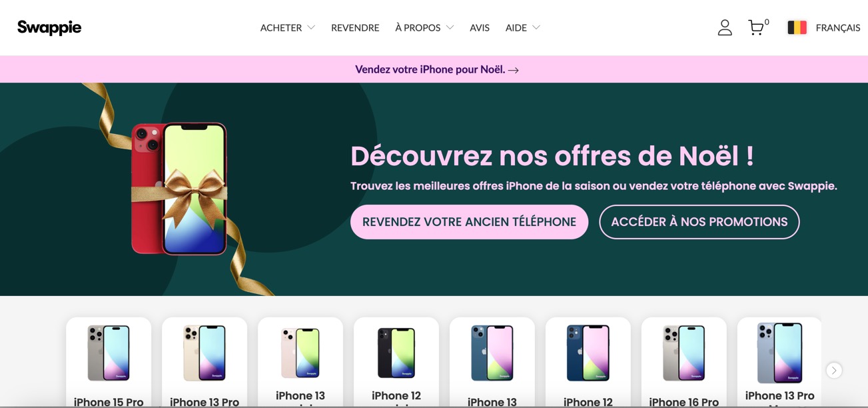The width and height of the screenshot is (868, 408).
Task: Expand the ACHETER dropdown chevron
Action: (x=311, y=27)
